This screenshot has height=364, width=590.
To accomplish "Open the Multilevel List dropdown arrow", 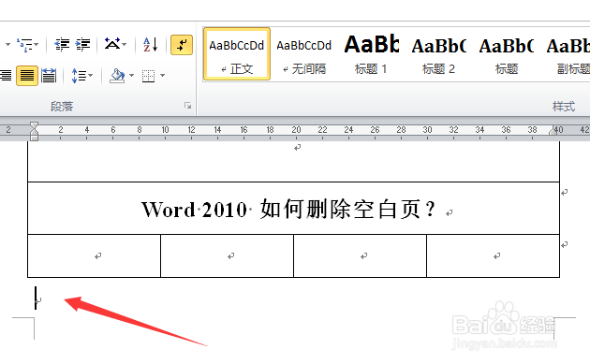I will [x=37, y=45].
